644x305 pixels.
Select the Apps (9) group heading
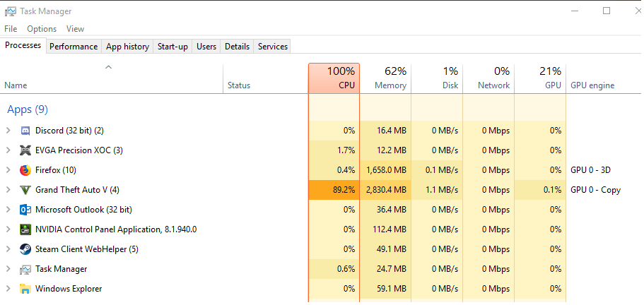coord(28,109)
